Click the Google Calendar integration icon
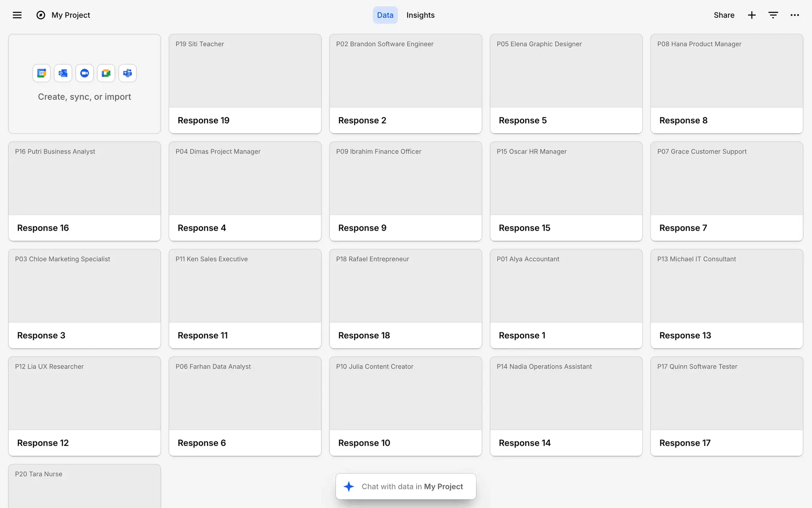This screenshot has height=508, width=812. click(x=41, y=73)
